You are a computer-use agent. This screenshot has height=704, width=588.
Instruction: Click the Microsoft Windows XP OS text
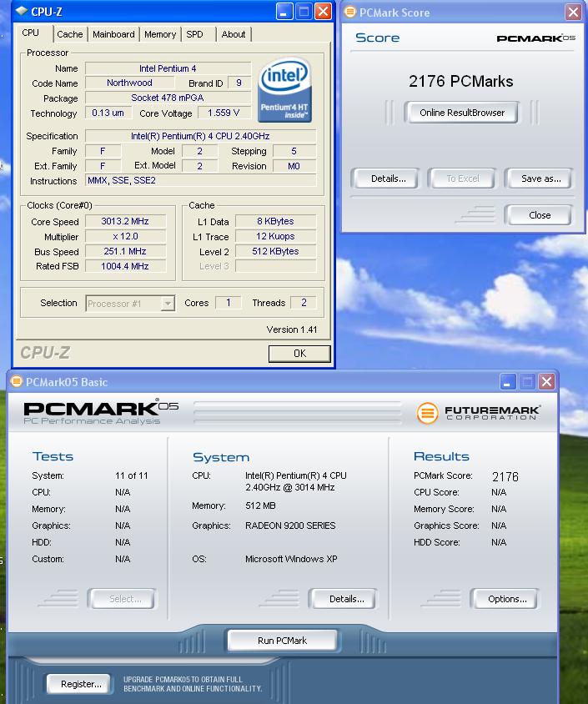click(291, 559)
